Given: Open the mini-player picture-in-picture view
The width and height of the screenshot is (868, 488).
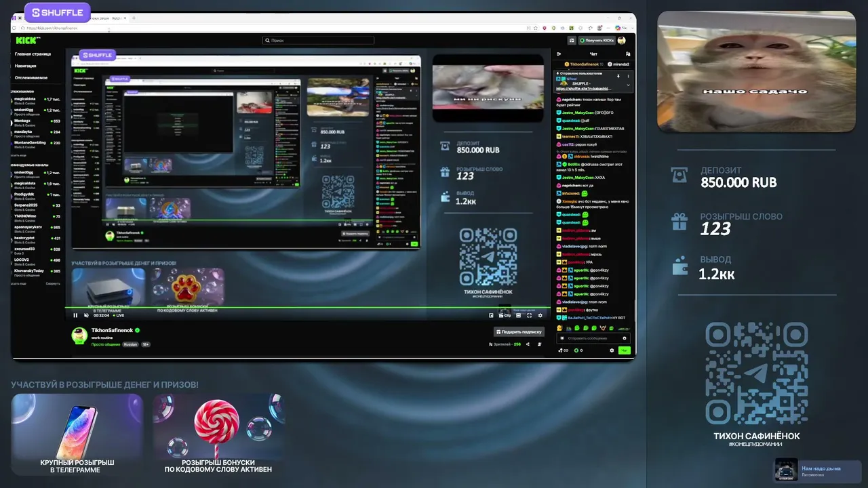Looking at the screenshot, I should (492, 315).
